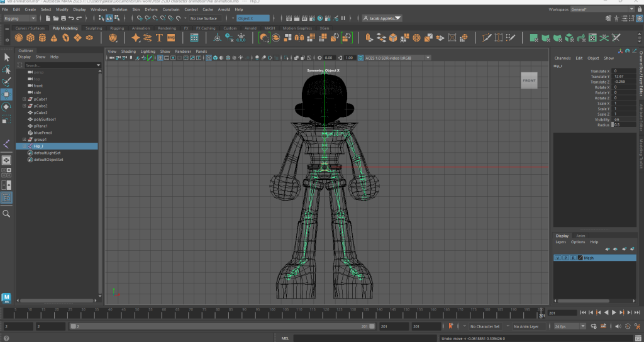The image size is (644, 342).
Task: Select the Move tool in the toolbox
Action: coord(6,94)
